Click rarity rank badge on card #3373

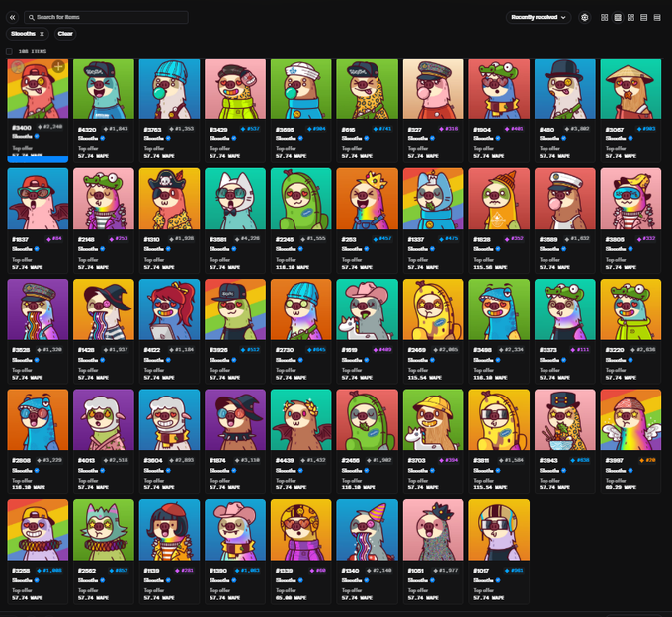[580, 349]
